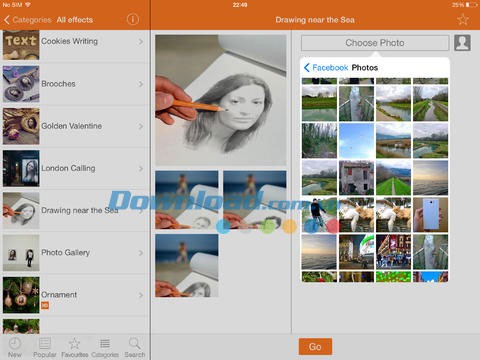This screenshot has width=480, height=360.
Task: Pick the photo of the old stone house
Action: [x=356, y=178]
